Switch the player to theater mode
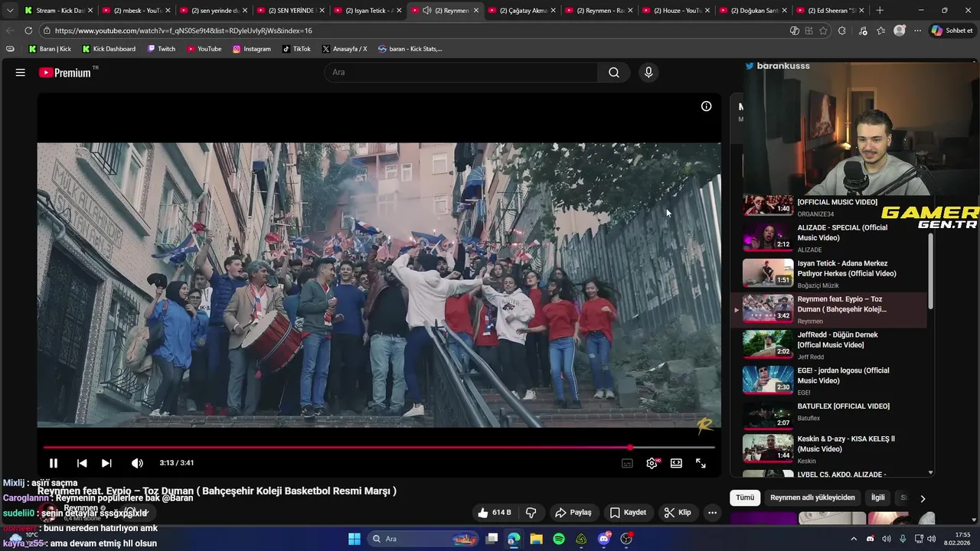980x551 pixels. pos(676,463)
